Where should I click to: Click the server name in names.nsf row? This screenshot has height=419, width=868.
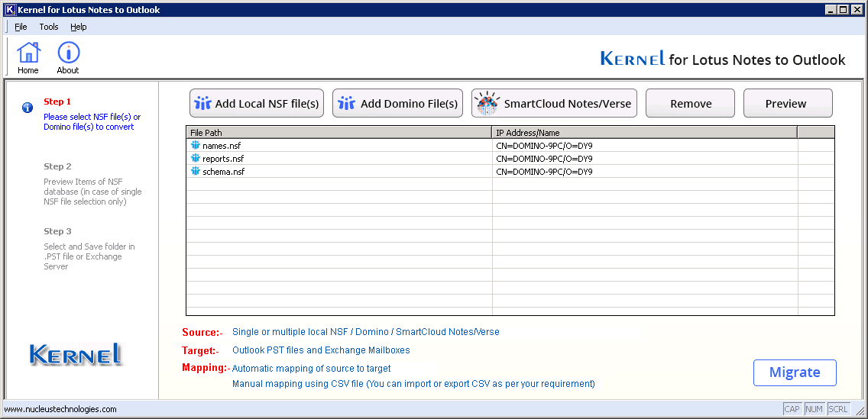544,146
